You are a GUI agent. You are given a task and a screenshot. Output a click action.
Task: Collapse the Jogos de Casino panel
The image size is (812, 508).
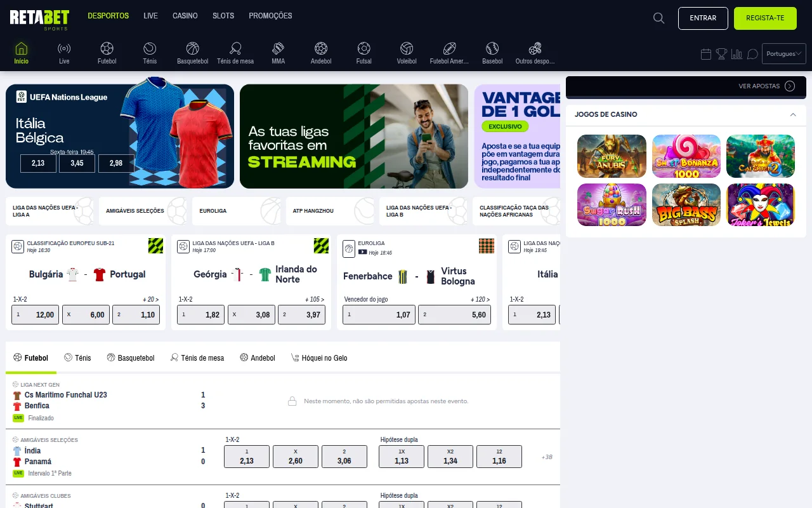pos(793,114)
